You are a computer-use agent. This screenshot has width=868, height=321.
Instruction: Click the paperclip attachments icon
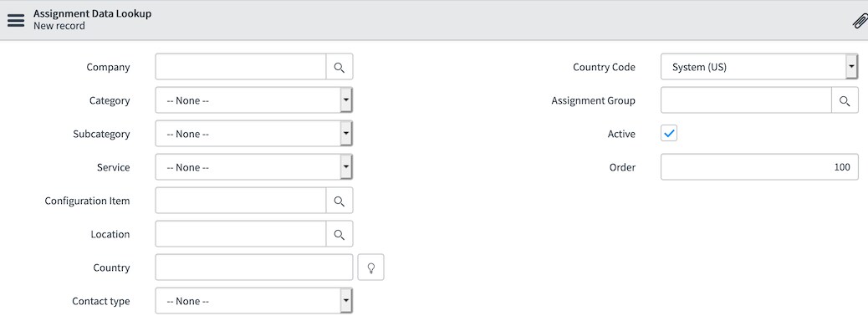tap(859, 20)
